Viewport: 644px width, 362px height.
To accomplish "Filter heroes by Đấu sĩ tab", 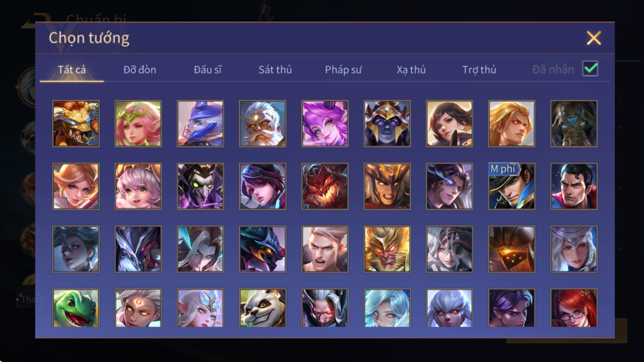I will click(x=208, y=70).
